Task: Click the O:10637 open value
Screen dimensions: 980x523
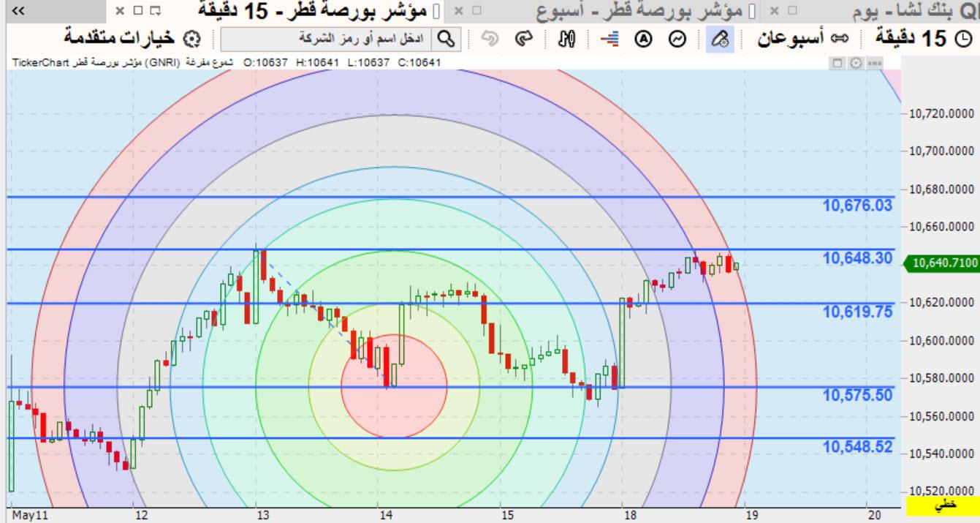Action: point(266,63)
